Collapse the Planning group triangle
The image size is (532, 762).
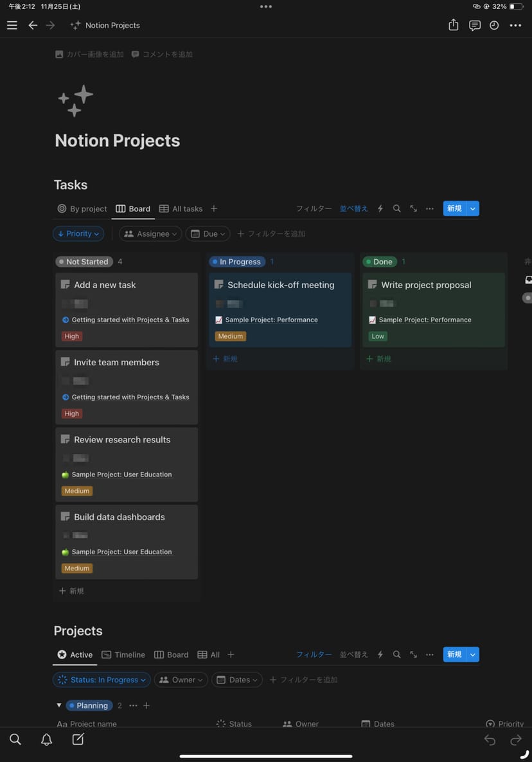pos(59,705)
